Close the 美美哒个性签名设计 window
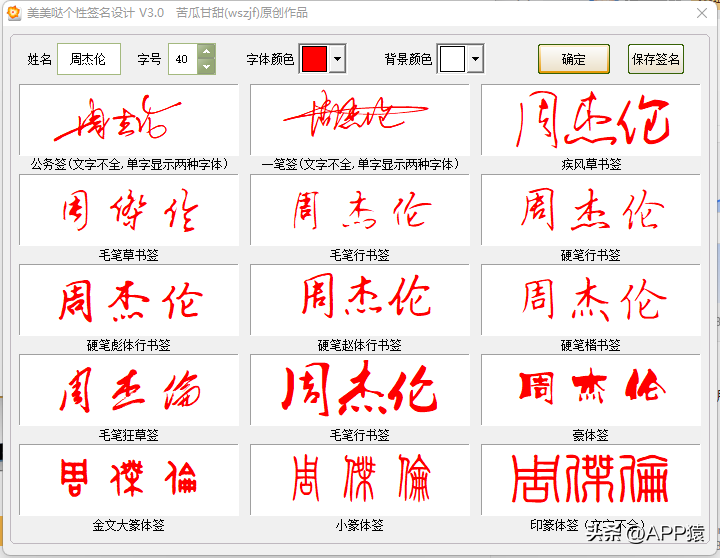This screenshot has height=558, width=720. tap(702, 13)
